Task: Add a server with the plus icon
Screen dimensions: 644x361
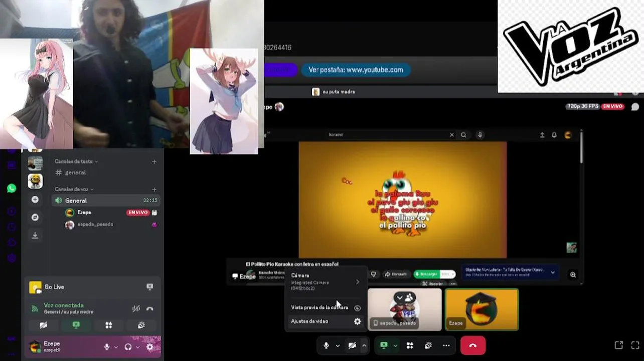Action: point(35,200)
